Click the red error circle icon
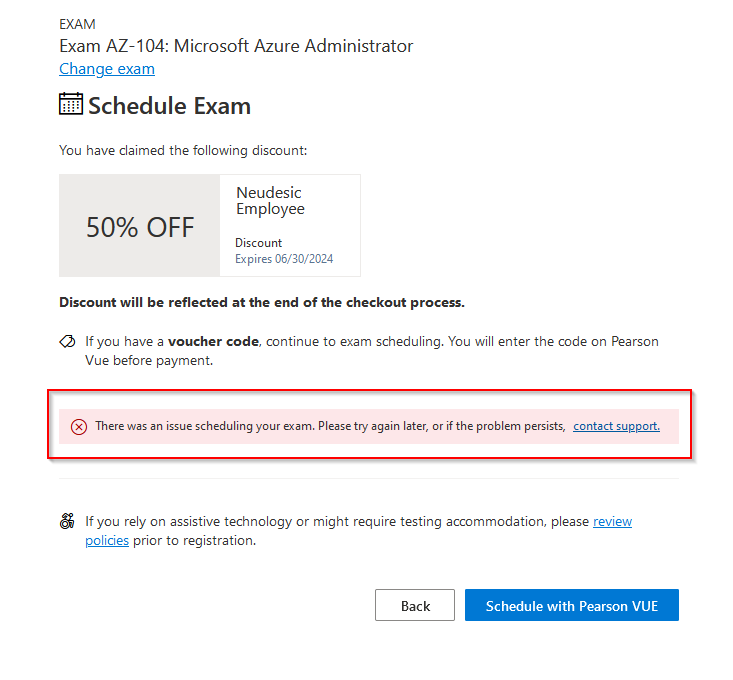Viewport: 733px width, 680px height. click(x=79, y=427)
